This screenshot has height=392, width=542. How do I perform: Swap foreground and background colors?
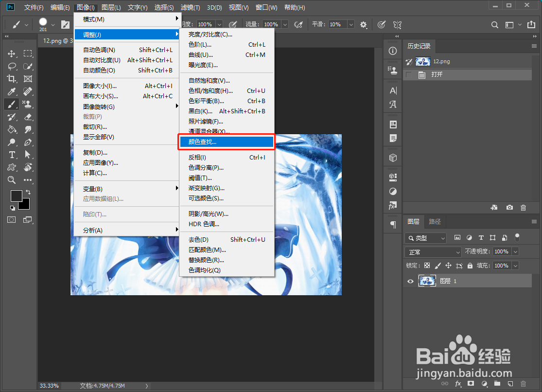click(28, 192)
